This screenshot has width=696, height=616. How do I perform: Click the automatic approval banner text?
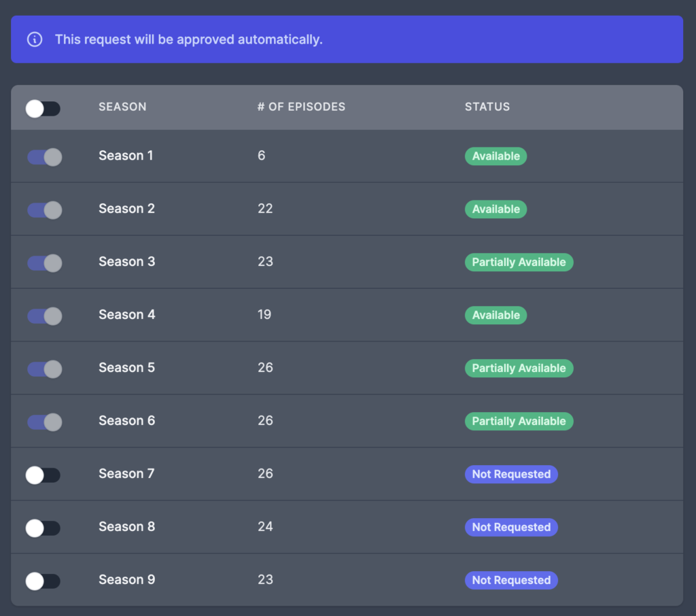click(188, 39)
